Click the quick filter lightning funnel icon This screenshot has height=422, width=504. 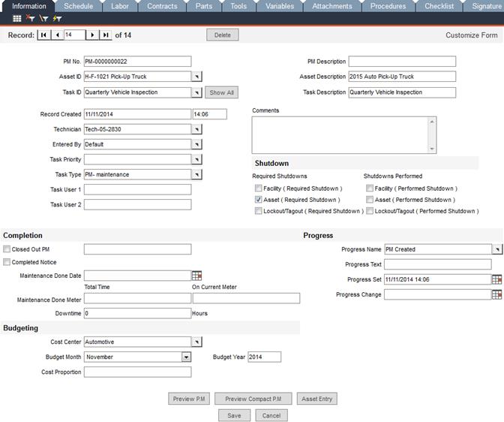(57, 18)
